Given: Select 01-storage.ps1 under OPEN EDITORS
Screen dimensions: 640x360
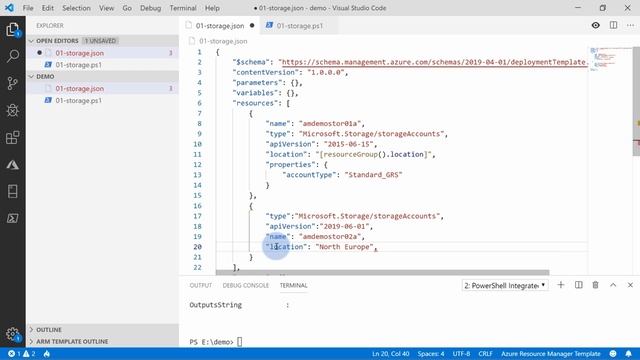Looking at the screenshot, I should point(102,65).
